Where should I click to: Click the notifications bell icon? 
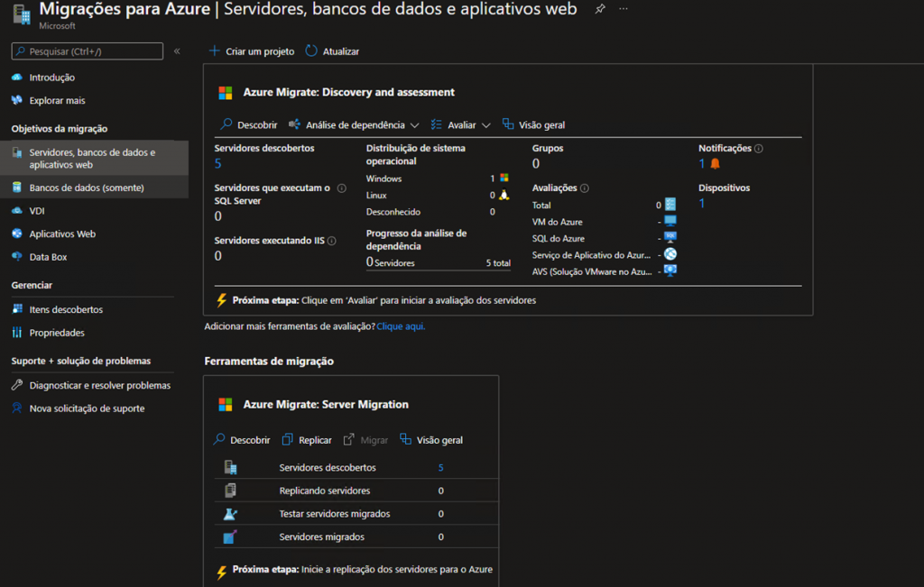[715, 164]
